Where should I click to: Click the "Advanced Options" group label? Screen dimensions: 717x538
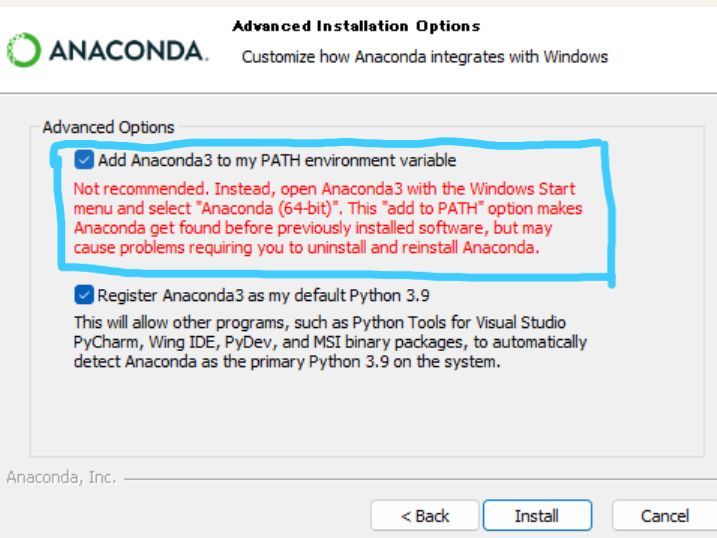coord(108,127)
